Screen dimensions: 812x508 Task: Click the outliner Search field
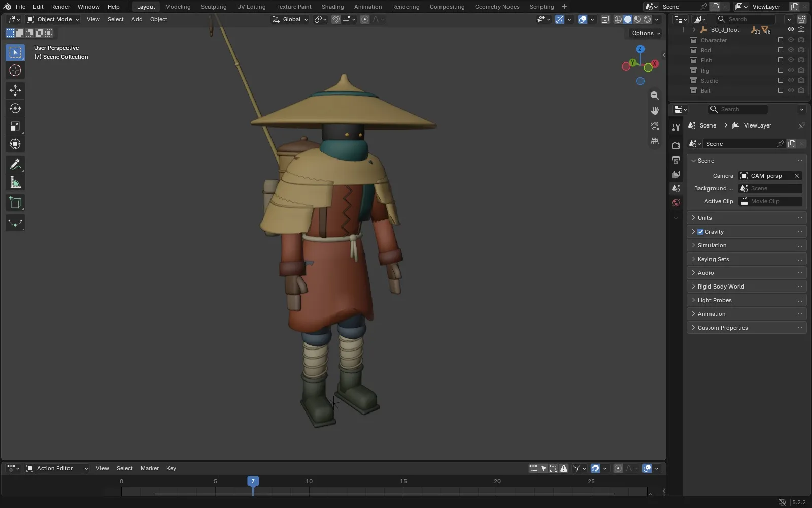point(746,19)
